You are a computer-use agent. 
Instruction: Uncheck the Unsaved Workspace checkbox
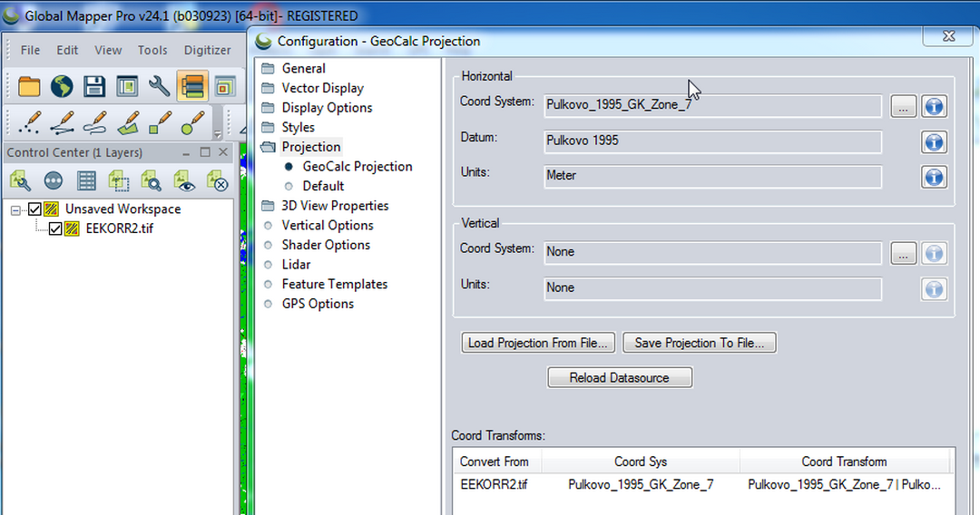(35, 209)
